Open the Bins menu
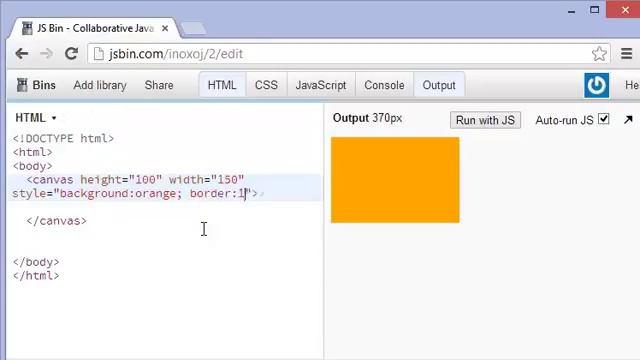Image resolution: width=640 pixels, height=360 pixels. pos(36,85)
